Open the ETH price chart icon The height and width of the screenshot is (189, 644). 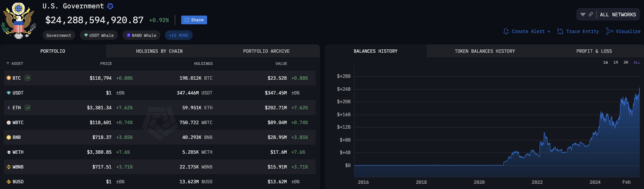point(27,107)
